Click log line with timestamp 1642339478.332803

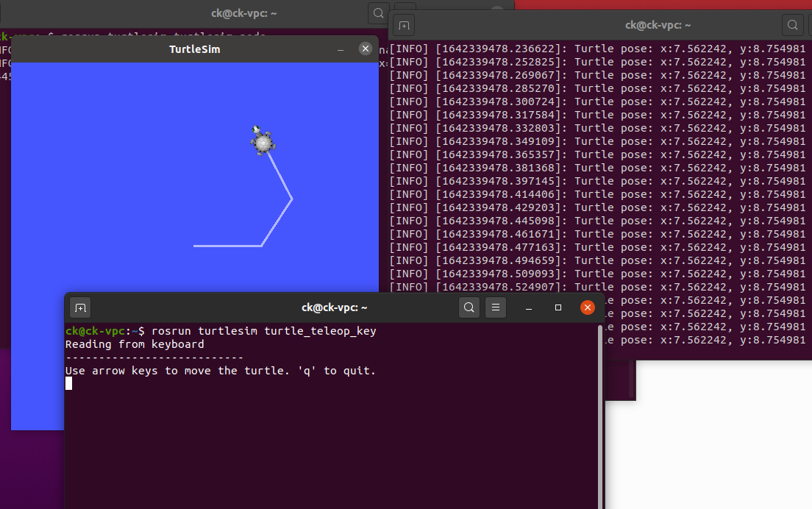(x=598, y=129)
